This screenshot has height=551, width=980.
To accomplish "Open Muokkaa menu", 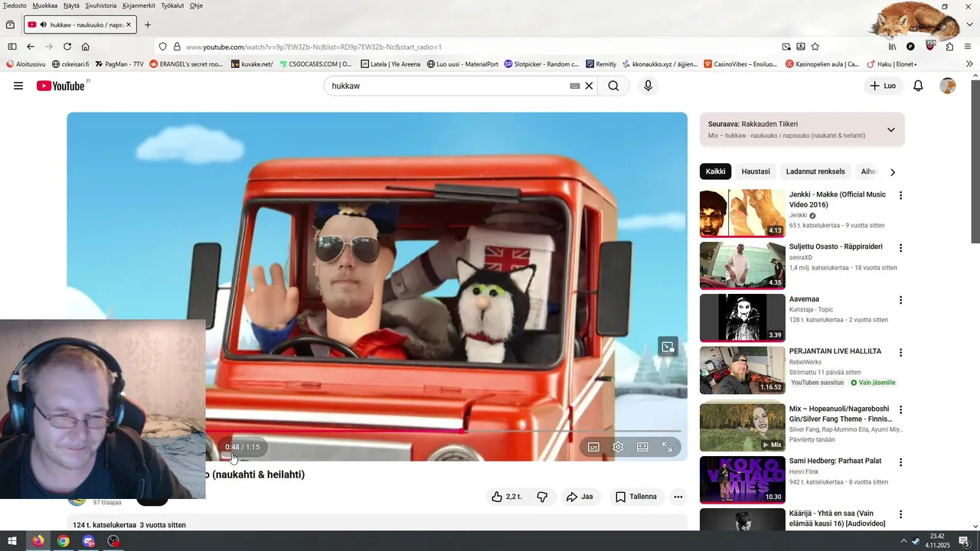I will [x=45, y=5].
